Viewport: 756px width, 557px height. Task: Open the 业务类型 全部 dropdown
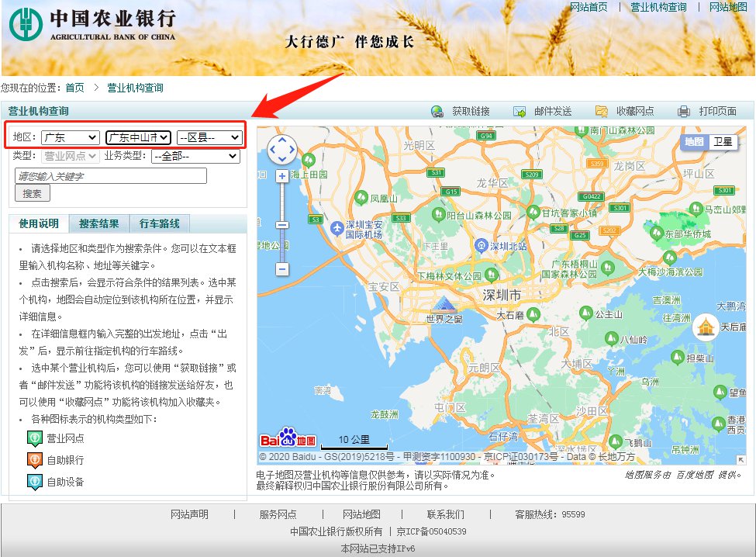tap(195, 156)
